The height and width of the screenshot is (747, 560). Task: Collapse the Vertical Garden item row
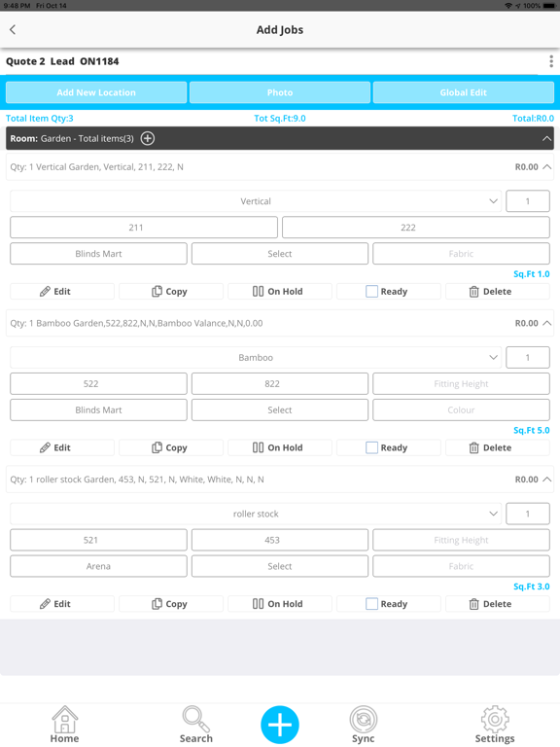(x=546, y=166)
